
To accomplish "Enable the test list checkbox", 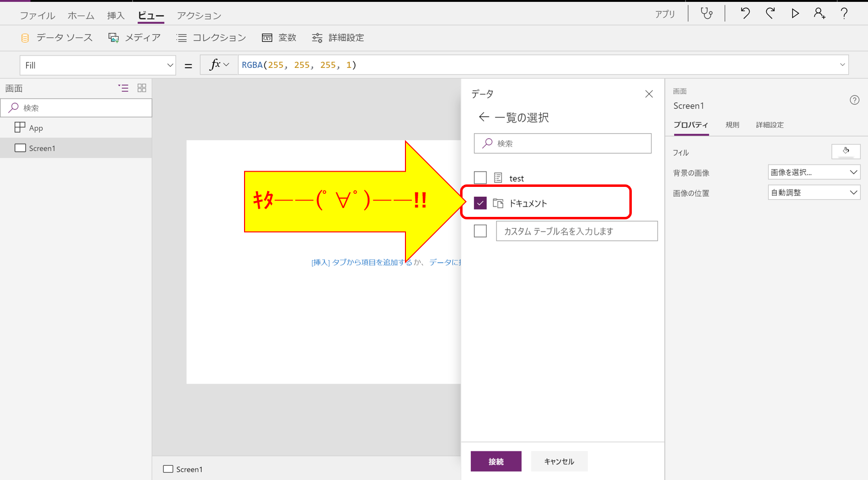I will click(x=480, y=177).
